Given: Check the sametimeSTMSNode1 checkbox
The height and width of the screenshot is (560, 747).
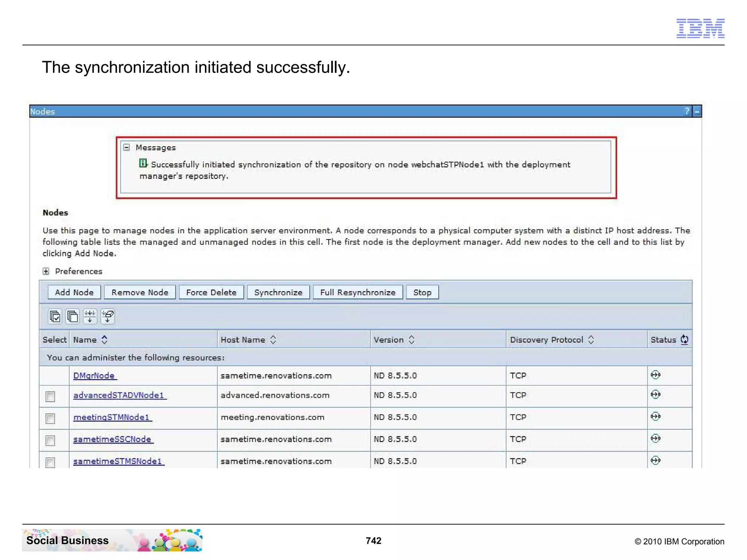Looking at the screenshot, I should click(50, 462).
